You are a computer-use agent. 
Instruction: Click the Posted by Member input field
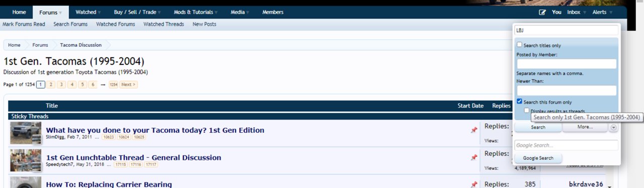click(566, 64)
